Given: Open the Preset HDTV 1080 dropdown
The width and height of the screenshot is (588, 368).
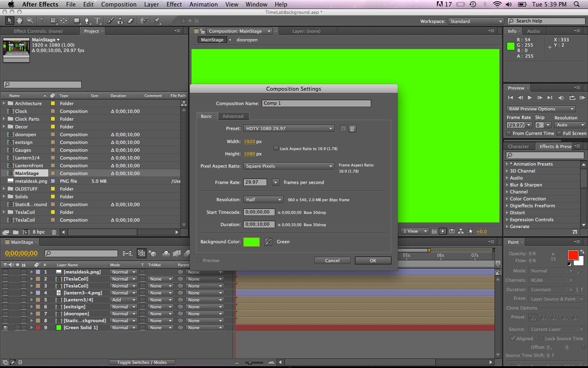Looking at the screenshot, I should (x=289, y=129).
